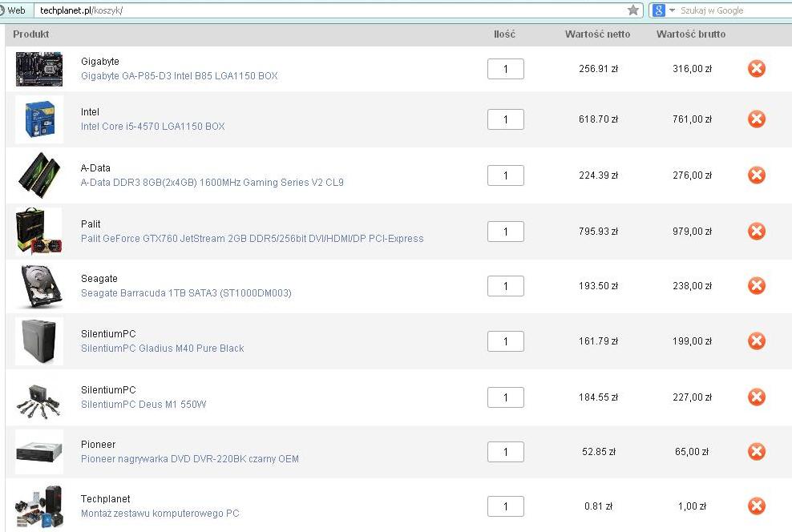Open SilentiumPC Deus M1 550W link
Image resolution: width=792 pixels, height=532 pixels.
(143, 405)
